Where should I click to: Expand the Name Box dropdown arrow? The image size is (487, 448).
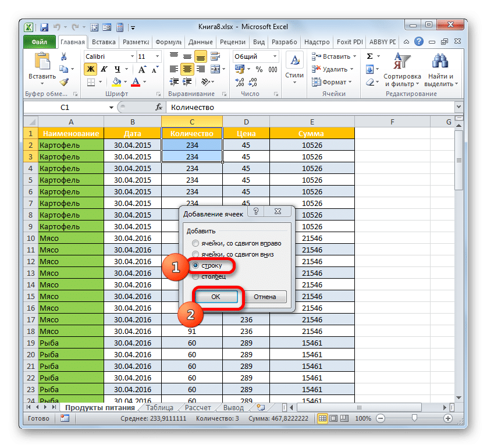tap(112, 108)
